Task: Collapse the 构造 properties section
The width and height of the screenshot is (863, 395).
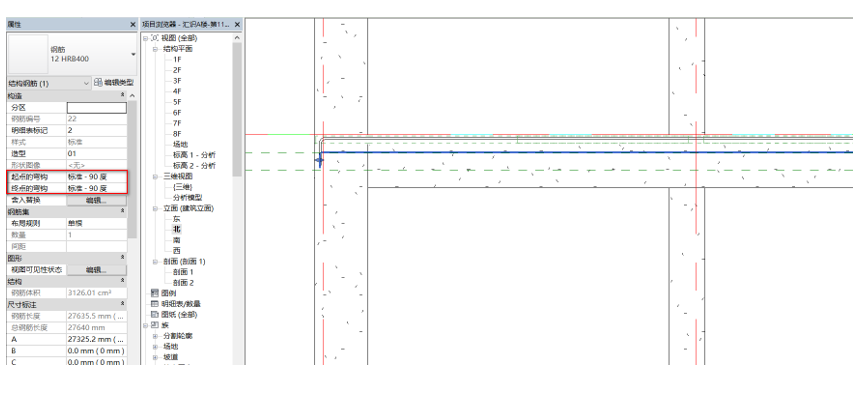Action: pyautogui.click(x=123, y=96)
